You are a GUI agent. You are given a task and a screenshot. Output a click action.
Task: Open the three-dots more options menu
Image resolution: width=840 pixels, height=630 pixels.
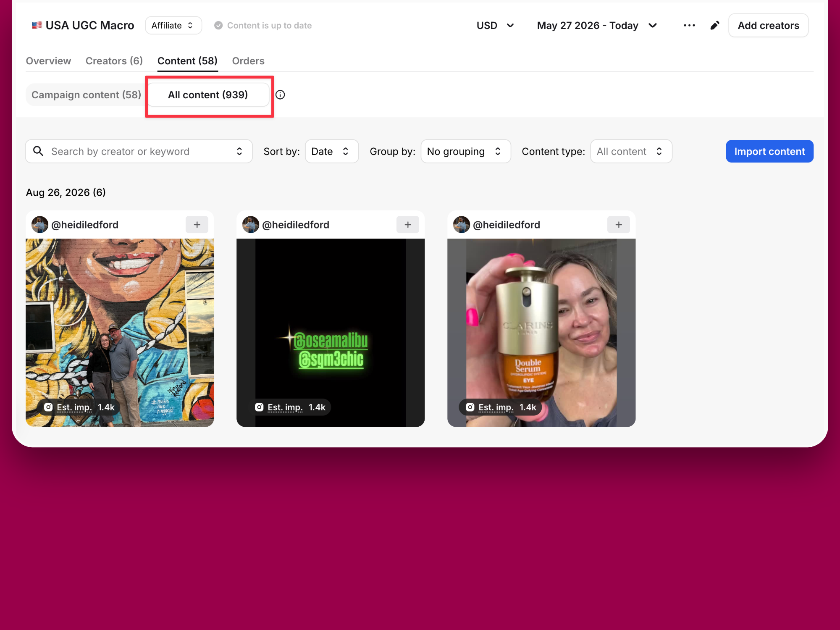(x=689, y=26)
